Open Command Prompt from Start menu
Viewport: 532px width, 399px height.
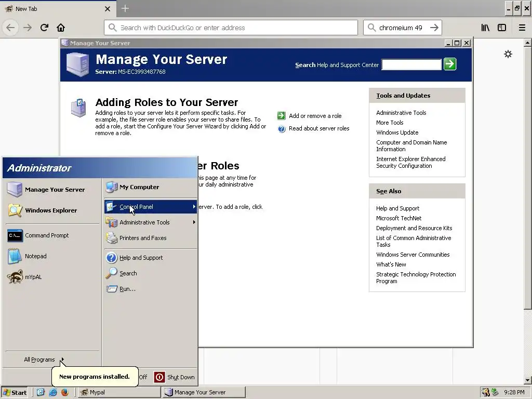pos(52,235)
